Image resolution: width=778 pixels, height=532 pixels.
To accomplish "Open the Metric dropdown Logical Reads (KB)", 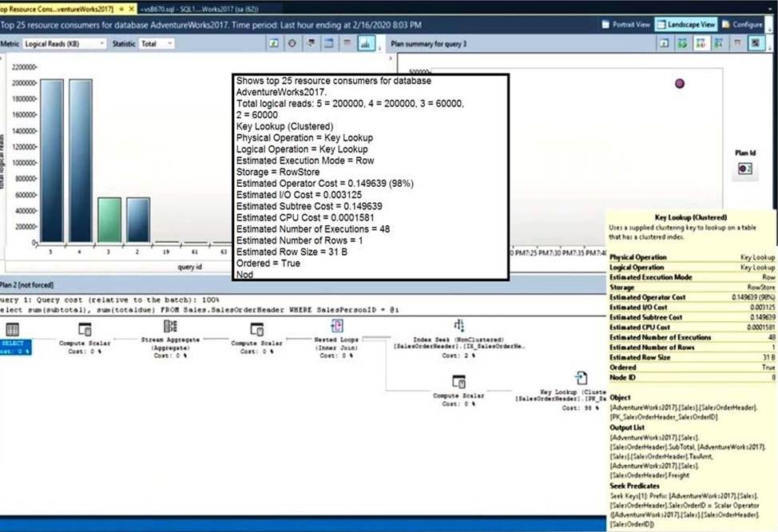I will (64, 43).
